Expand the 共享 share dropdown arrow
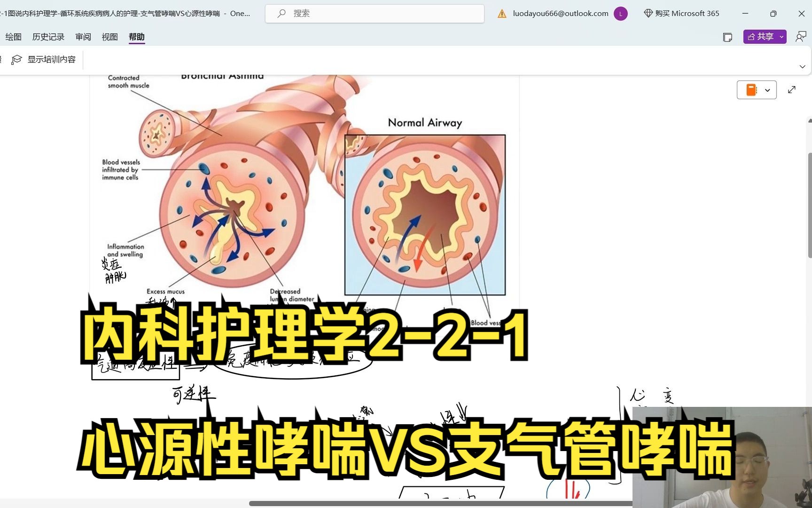 click(782, 37)
